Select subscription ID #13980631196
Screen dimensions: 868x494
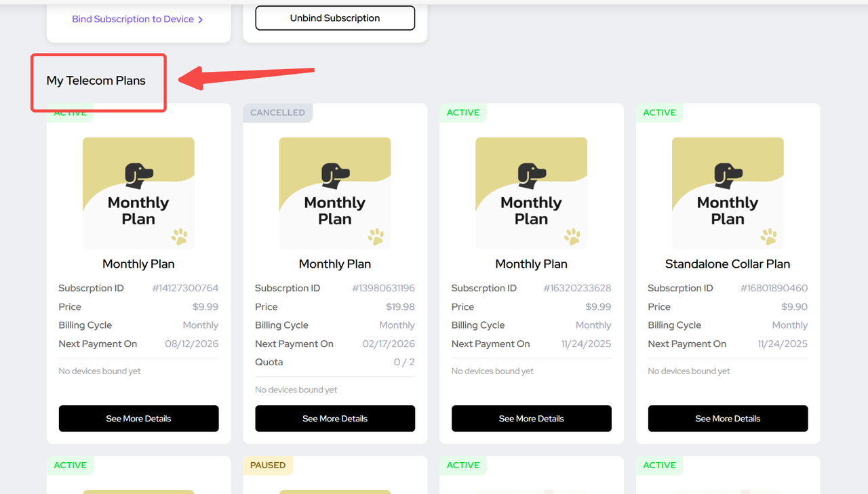(x=383, y=288)
